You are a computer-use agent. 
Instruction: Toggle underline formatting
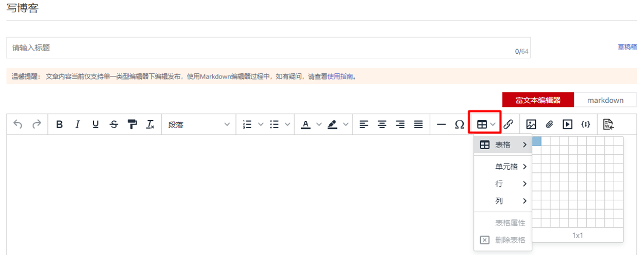[95, 124]
